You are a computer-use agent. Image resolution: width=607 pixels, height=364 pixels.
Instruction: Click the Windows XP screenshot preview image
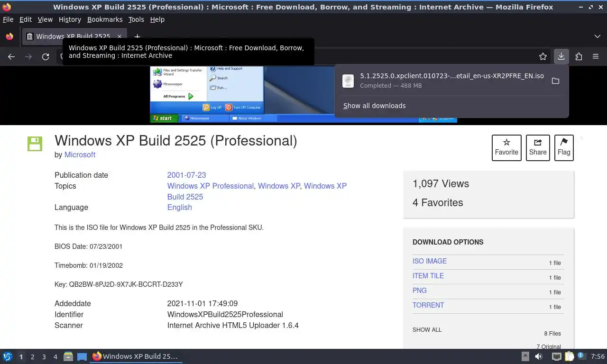(x=303, y=94)
